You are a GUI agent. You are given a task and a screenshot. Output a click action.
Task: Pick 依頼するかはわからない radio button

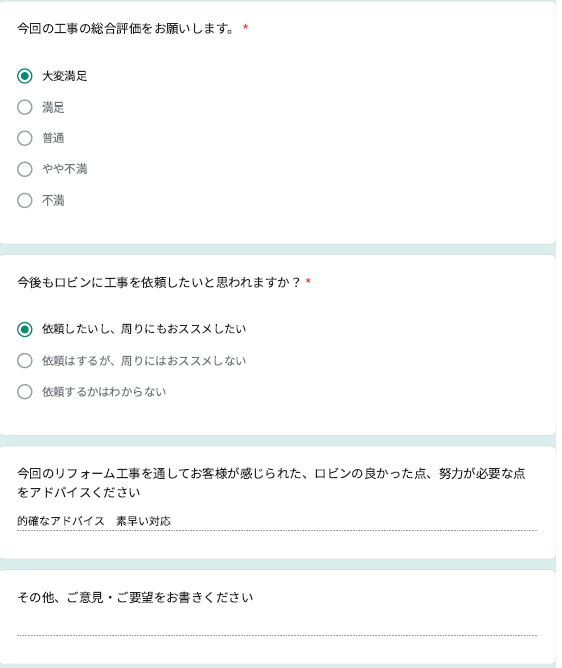[x=25, y=392]
